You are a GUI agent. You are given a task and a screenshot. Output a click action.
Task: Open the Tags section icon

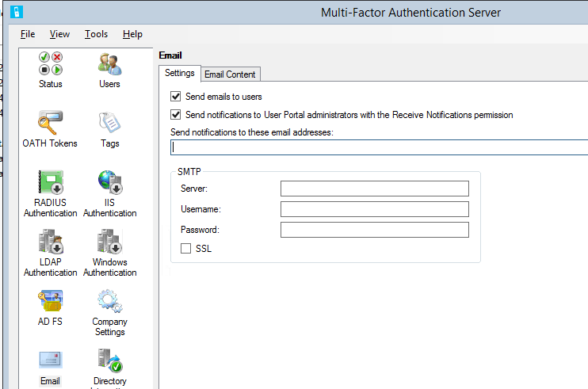109,124
